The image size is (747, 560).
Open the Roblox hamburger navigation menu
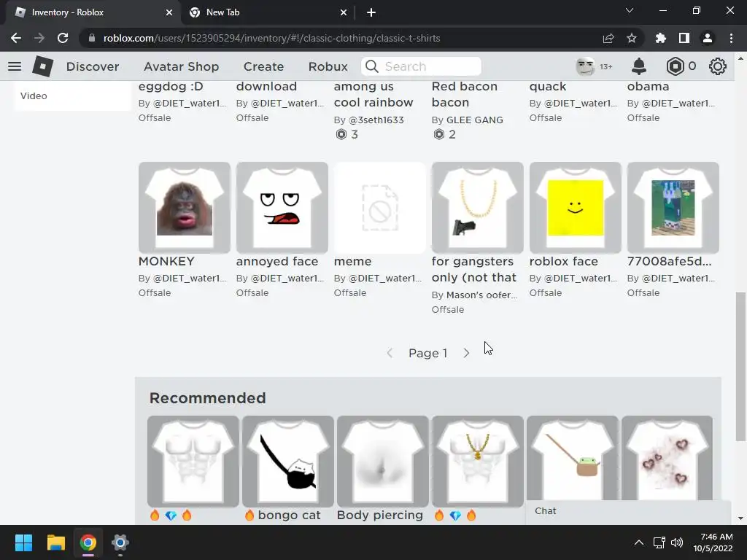15,66
